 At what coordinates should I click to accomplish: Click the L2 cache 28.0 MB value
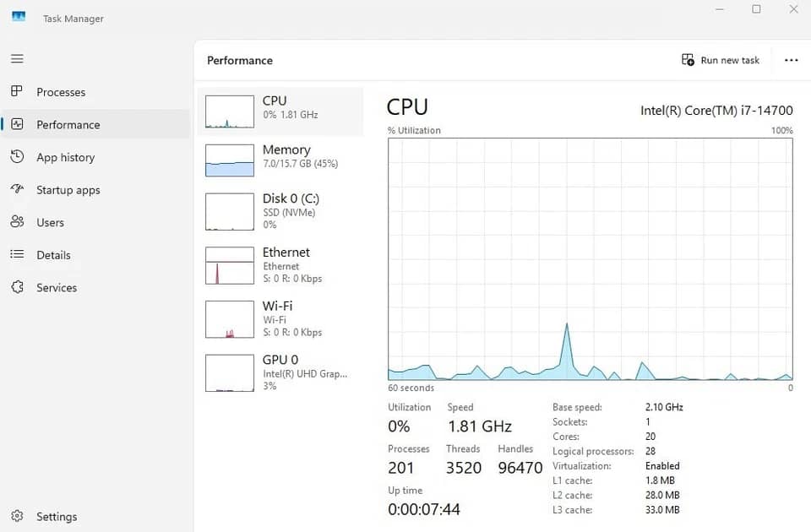tap(662, 496)
